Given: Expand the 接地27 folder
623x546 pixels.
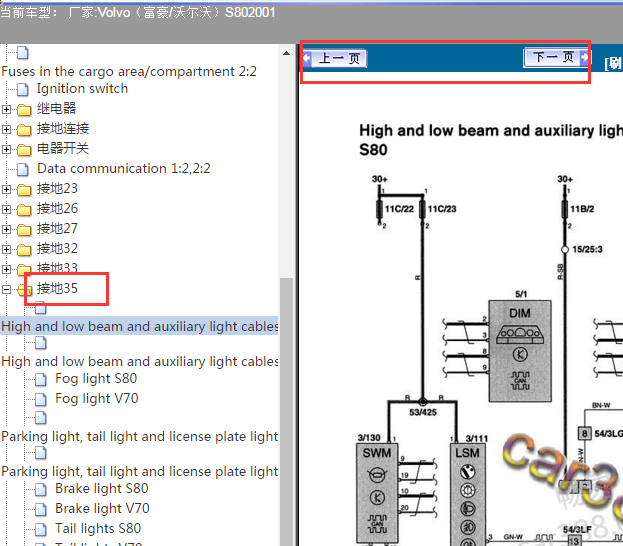Looking at the screenshot, I should tap(6, 229).
